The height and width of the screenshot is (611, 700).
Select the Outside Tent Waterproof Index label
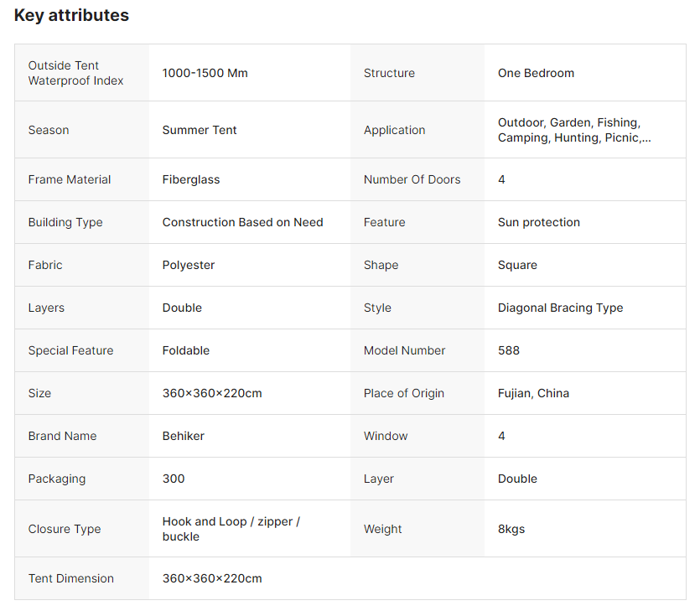75,73
